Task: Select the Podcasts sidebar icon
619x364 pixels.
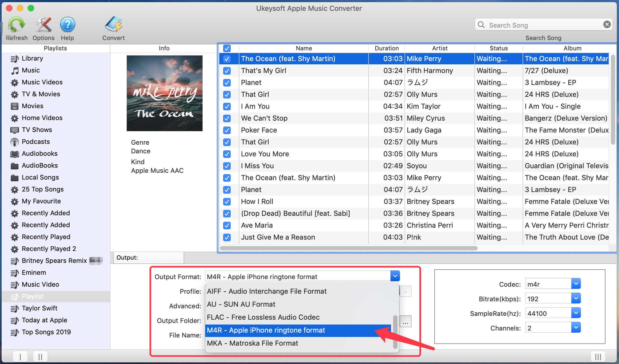Action: click(15, 141)
